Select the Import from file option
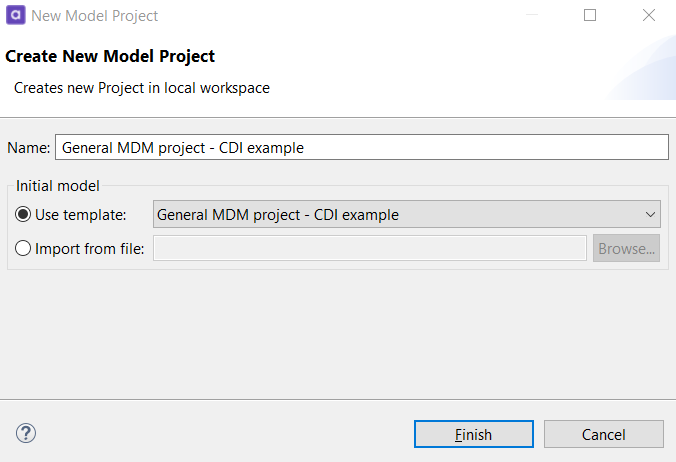 coord(23,248)
